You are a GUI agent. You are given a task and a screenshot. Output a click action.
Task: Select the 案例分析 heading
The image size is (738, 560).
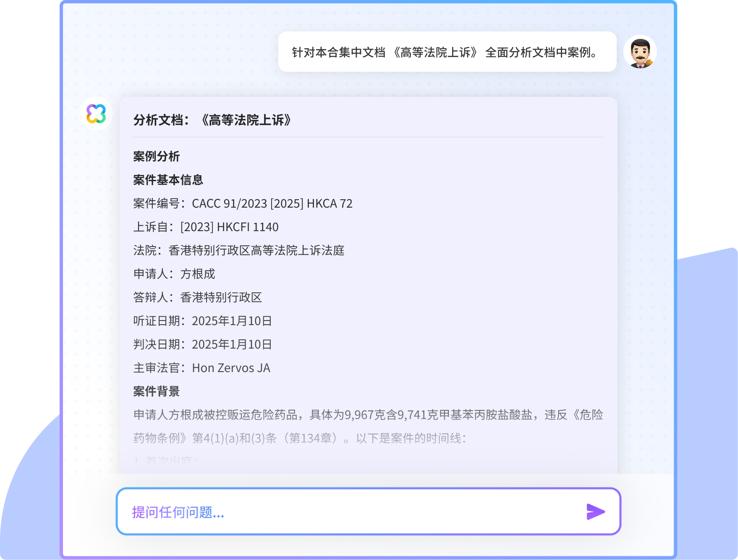(x=156, y=156)
